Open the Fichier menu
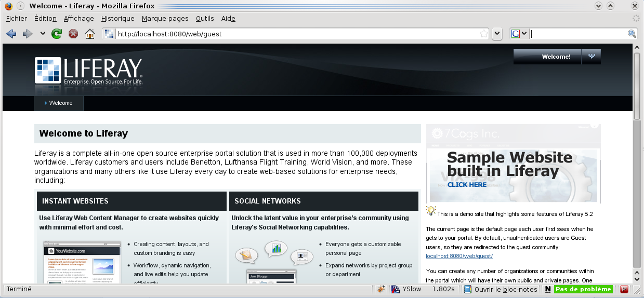Screen dimensions: 644x298 (x=17, y=18)
